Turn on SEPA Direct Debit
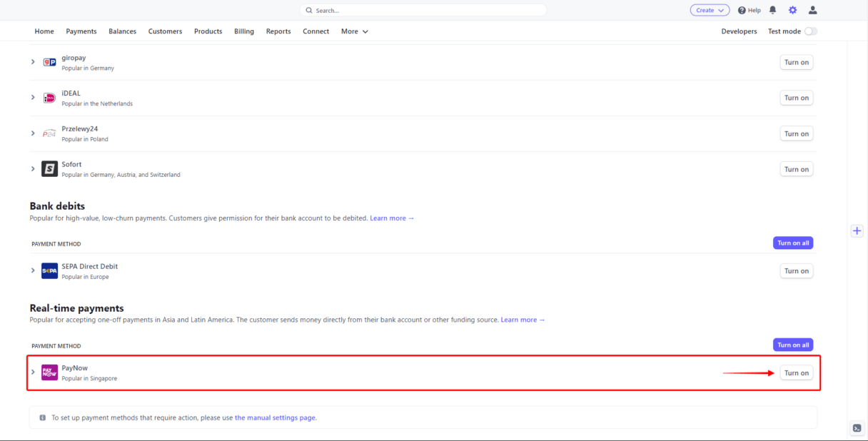Screen dimensions: 868x441 coord(797,271)
